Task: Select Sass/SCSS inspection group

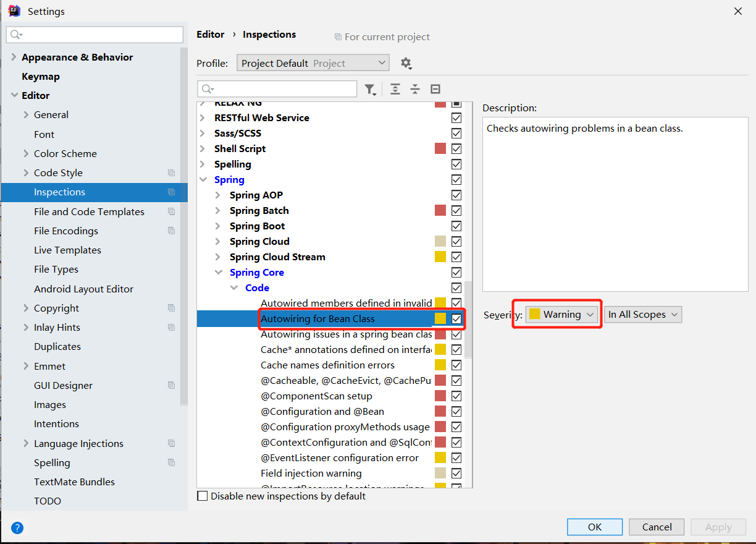Action: coord(238,133)
